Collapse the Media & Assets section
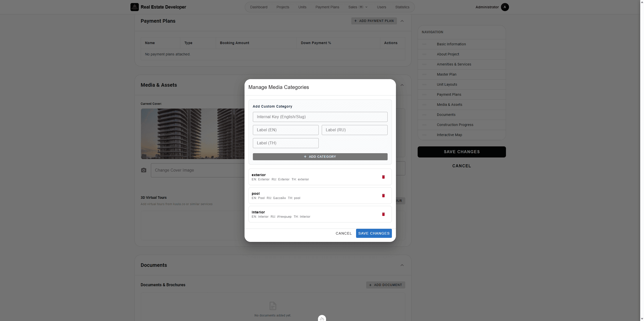Image resolution: width=644 pixels, height=321 pixels. point(402,85)
